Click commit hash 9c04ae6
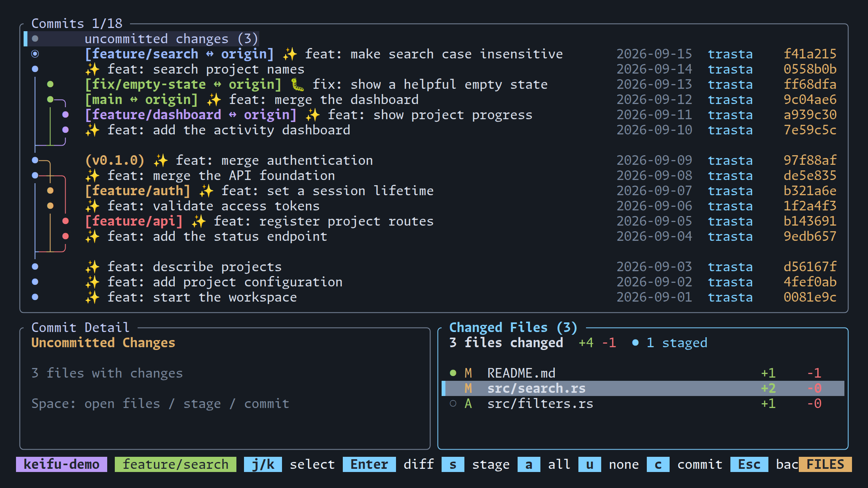The image size is (868, 488). [810, 100]
